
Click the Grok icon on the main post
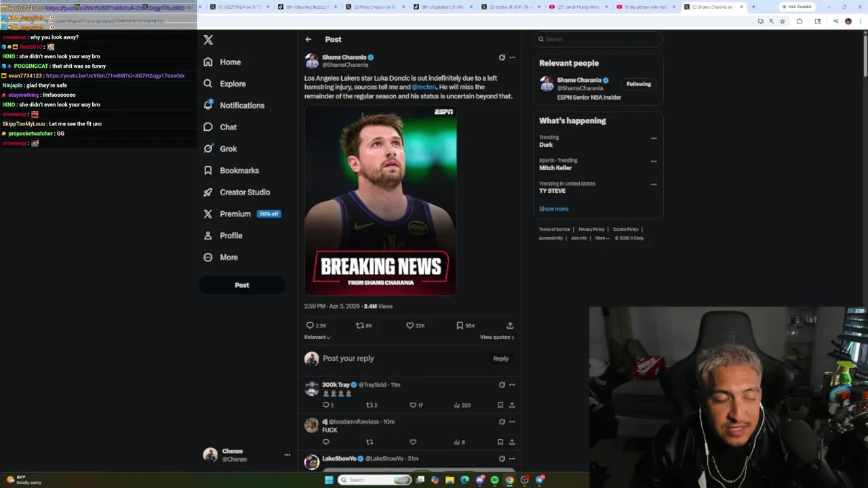(x=502, y=58)
